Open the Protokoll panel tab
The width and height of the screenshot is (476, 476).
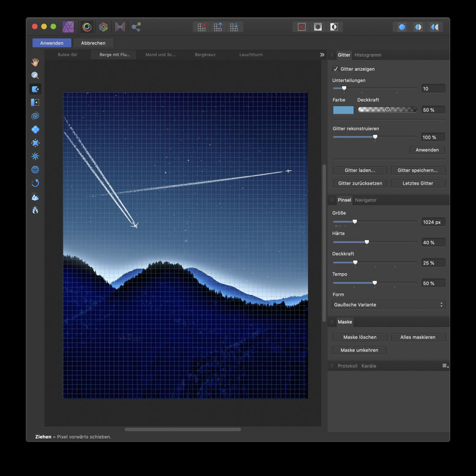(x=347, y=366)
